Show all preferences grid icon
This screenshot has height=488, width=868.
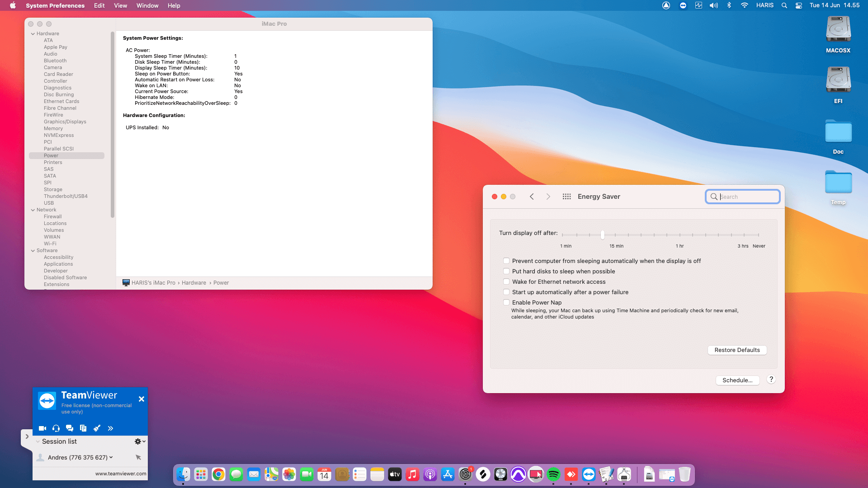(566, 197)
